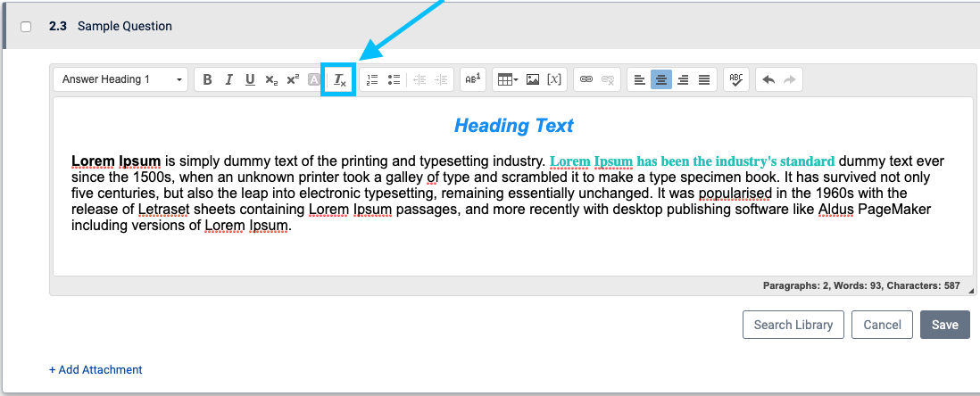This screenshot has width=980, height=396.
Task: Click the underlined word 'Aldus'
Action: pos(835,210)
